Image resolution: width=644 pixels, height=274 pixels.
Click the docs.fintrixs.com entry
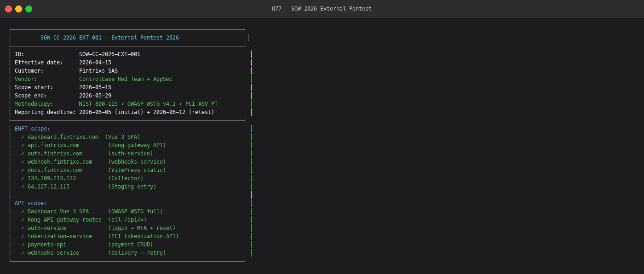coord(55,170)
